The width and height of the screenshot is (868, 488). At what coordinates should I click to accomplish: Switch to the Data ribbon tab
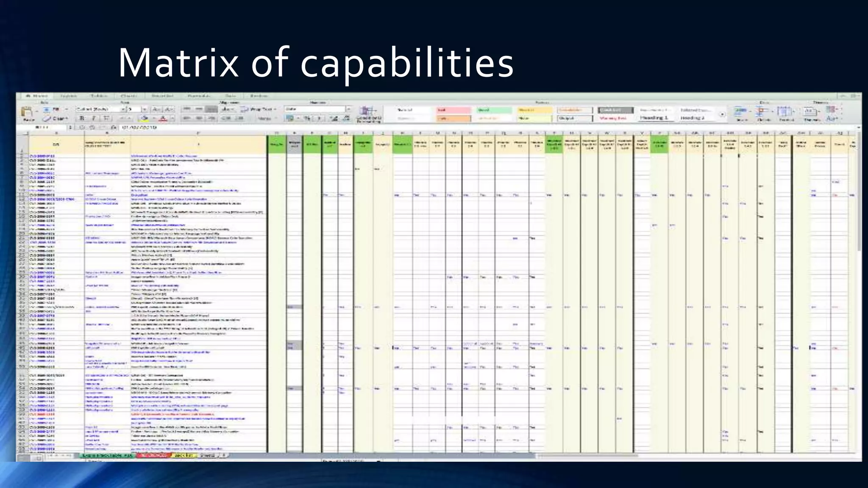tap(231, 96)
